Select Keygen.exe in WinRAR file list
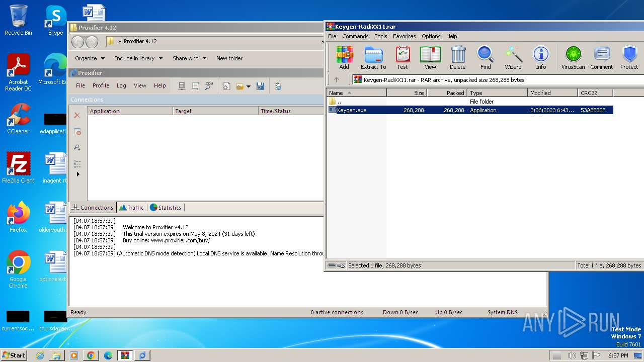This screenshot has height=362, width=644. tap(470, 110)
